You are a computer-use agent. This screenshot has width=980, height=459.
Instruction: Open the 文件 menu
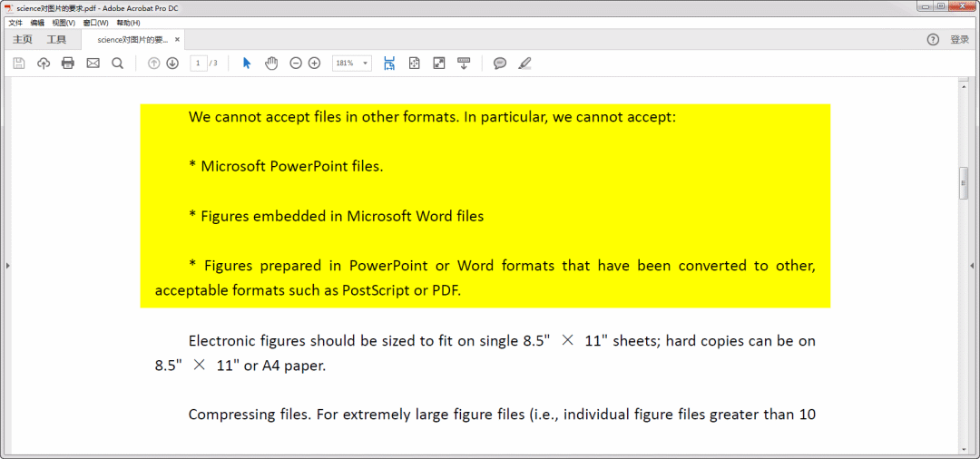coord(15,23)
